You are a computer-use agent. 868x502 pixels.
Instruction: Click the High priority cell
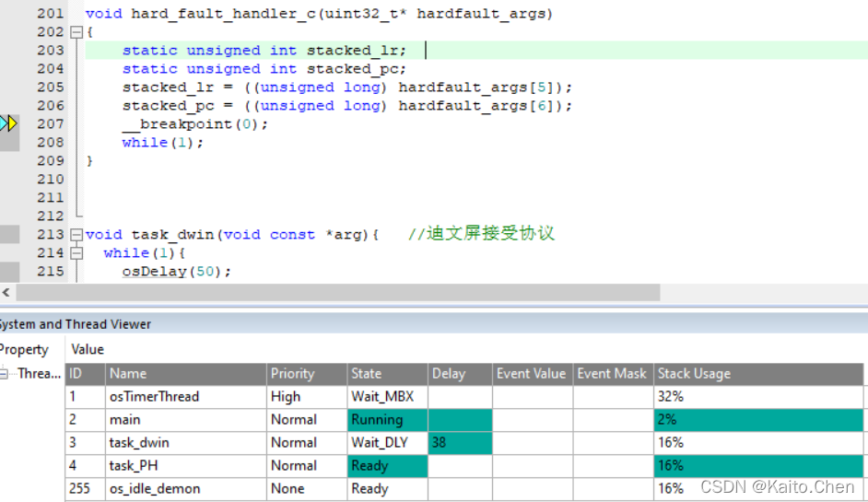point(307,397)
